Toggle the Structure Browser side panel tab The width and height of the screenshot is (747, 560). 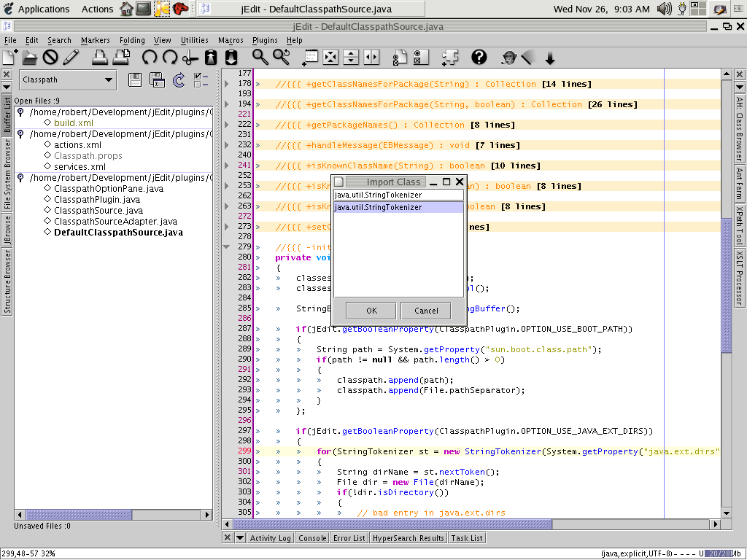pos(7,281)
